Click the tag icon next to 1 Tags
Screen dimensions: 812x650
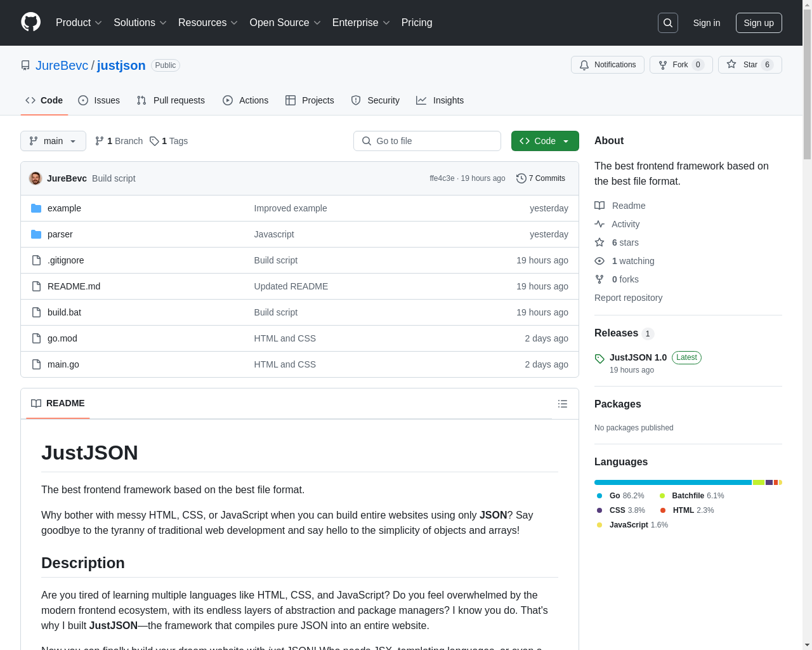coord(154,141)
